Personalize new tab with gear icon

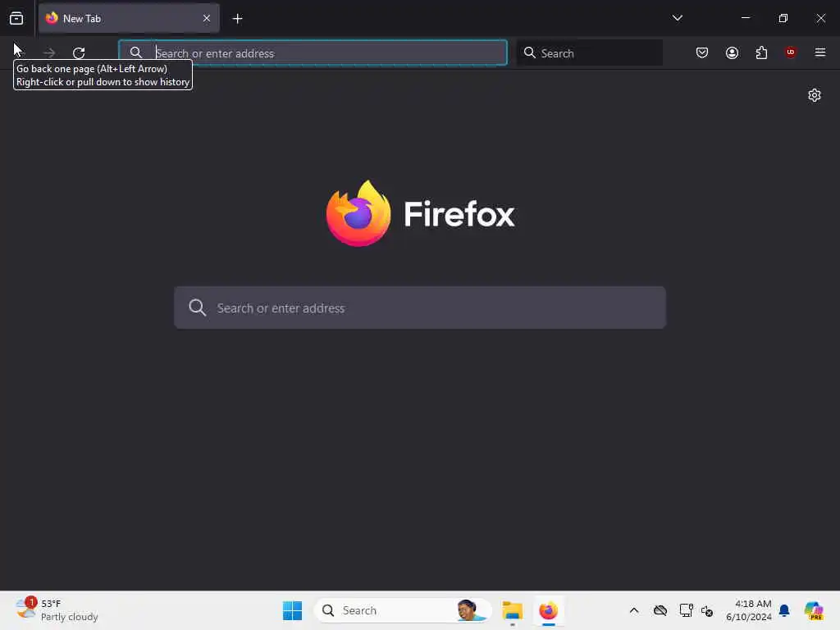[815, 95]
